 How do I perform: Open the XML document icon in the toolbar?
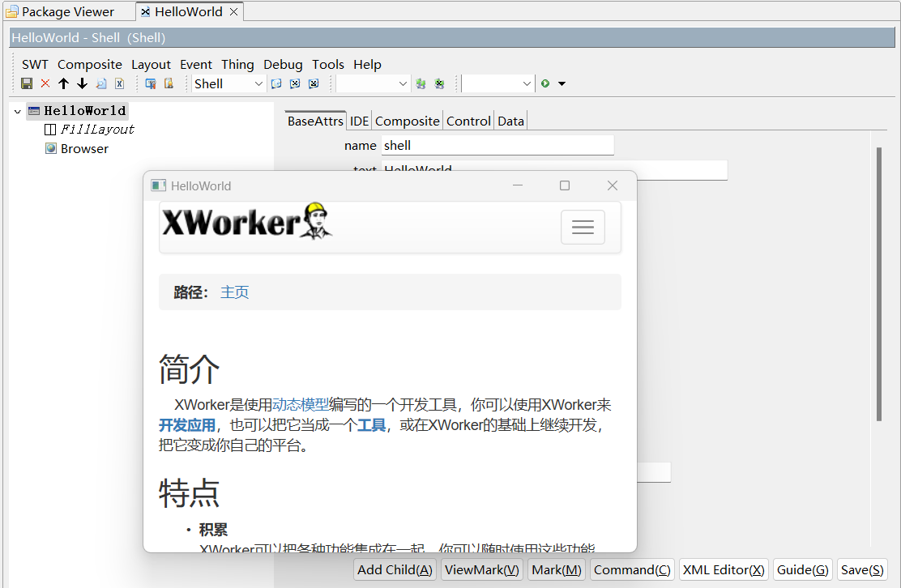coord(119,83)
